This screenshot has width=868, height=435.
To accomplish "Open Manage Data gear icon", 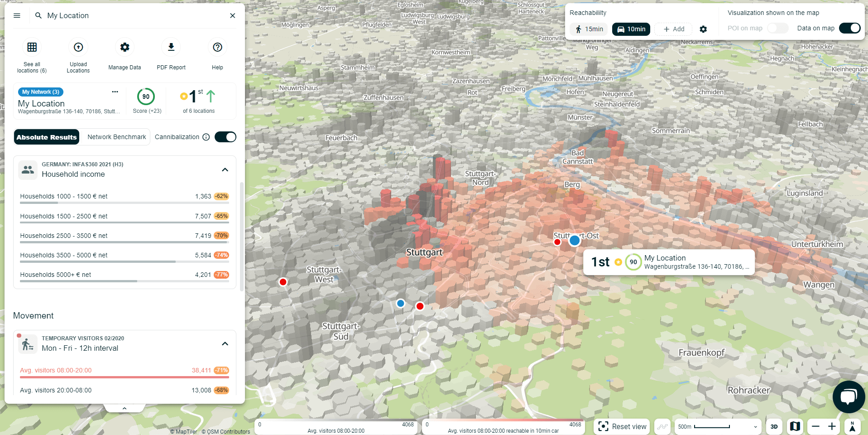I will coord(125,47).
